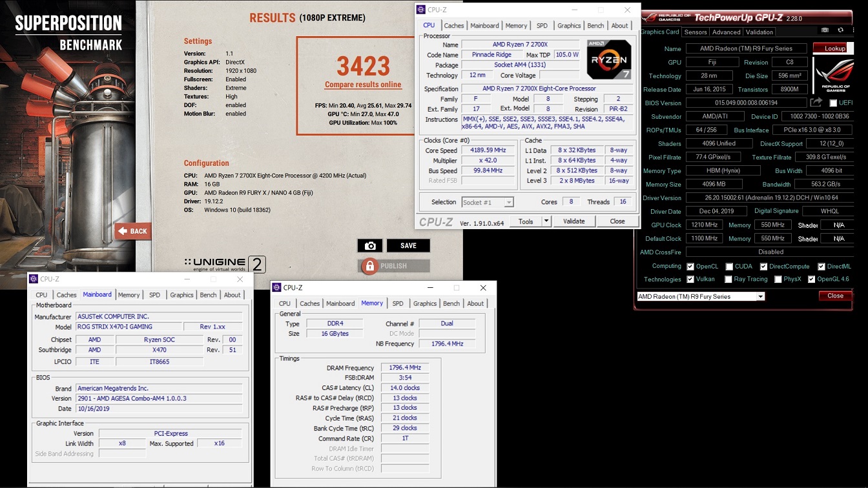Click the Ryzen 7 logo in CPU-Z
Screen dimensions: 868x488
tap(609, 59)
